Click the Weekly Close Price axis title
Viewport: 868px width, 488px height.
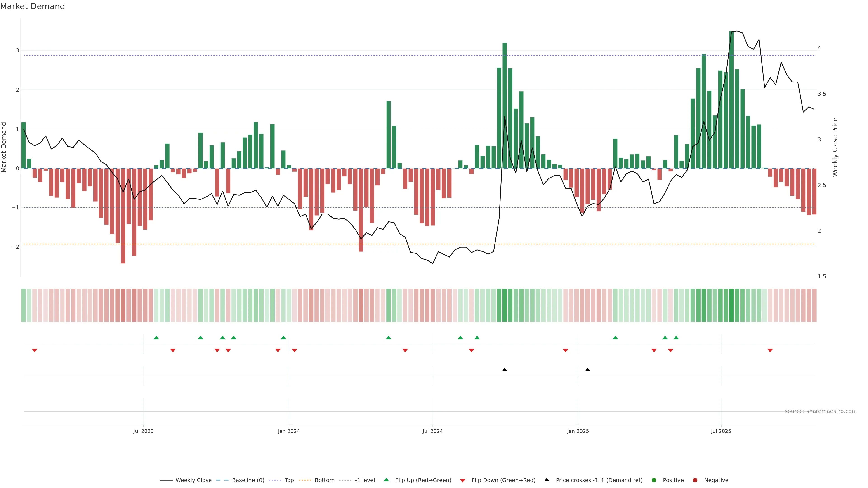pyautogui.click(x=835, y=147)
